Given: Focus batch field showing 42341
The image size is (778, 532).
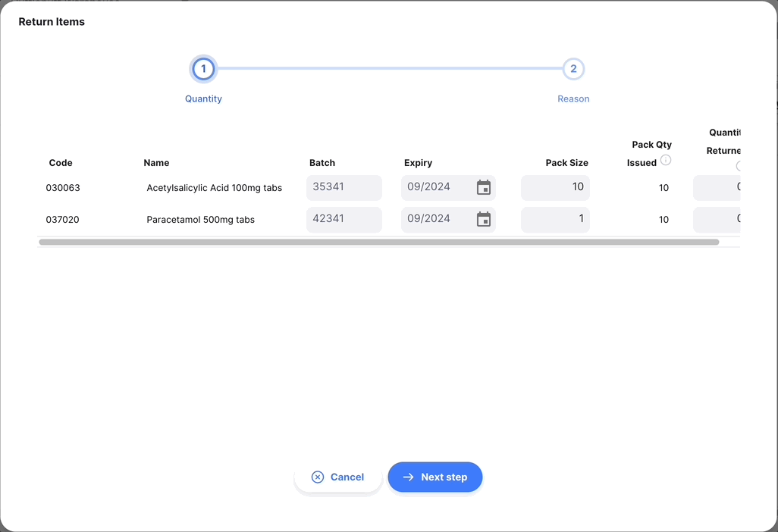Looking at the screenshot, I should click(344, 219).
